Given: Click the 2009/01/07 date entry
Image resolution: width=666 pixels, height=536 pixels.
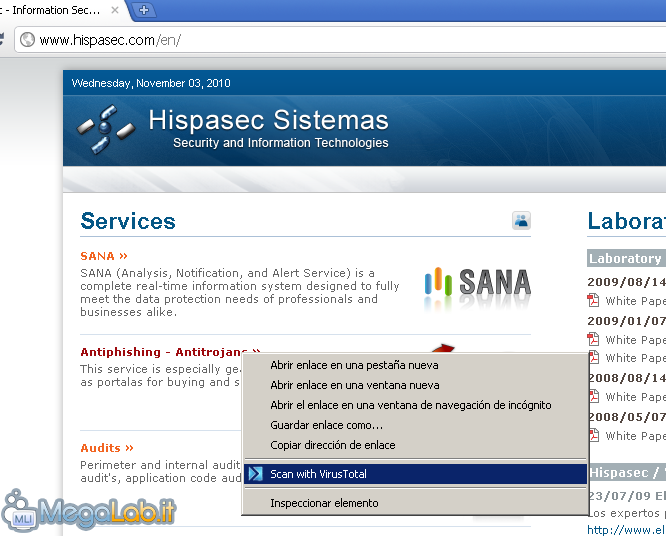Looking at the screenshot, I should [x=626, y=321].
